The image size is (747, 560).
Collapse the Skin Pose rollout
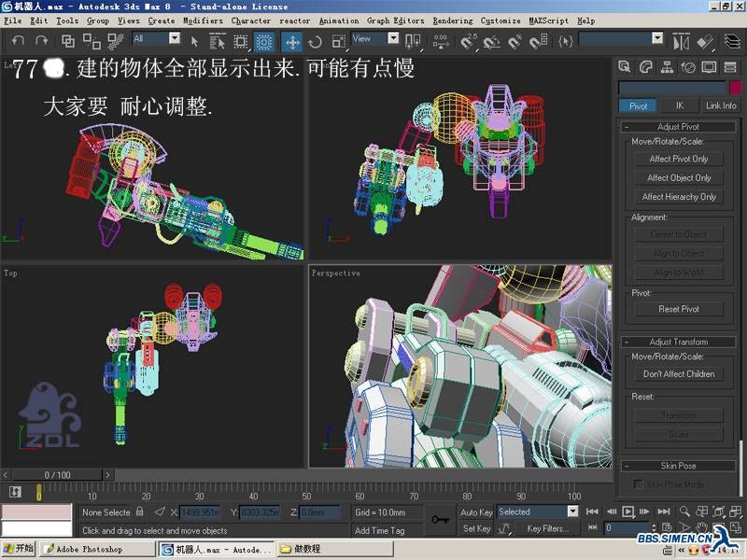[x=679, y=466]
